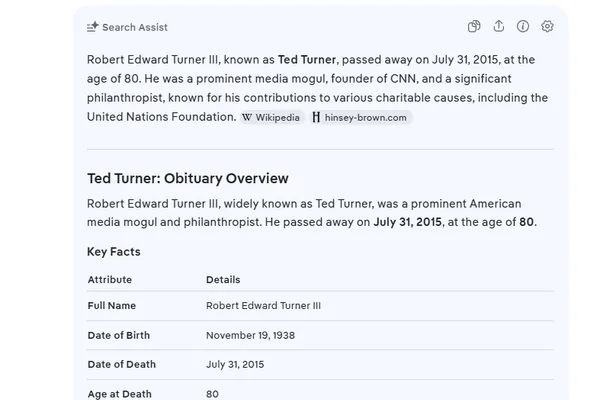Click the 'Date of Birth' row label
The image size is (600, 400).
[x=119, y=335]
